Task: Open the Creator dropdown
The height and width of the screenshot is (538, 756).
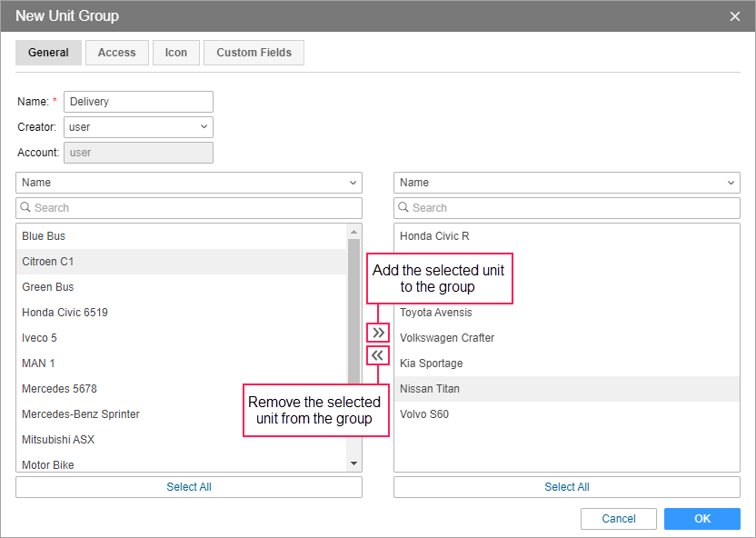Action: (x=138, y=127)
